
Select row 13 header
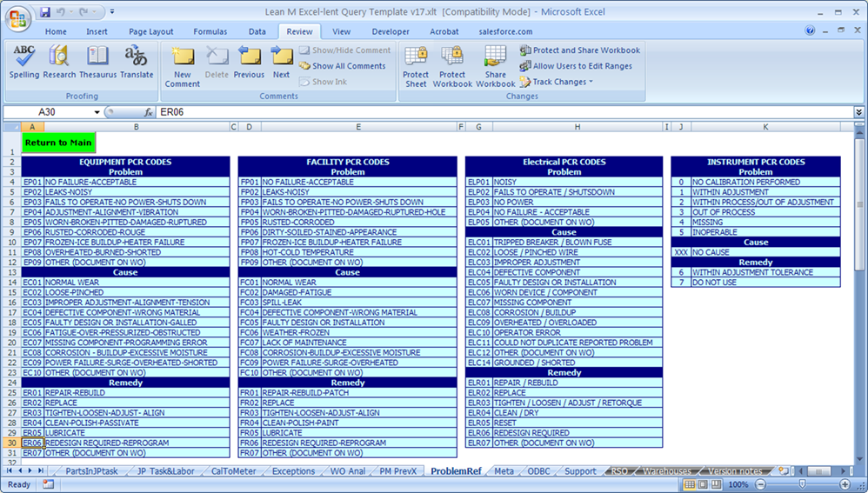pyautogui.click(x=12, y=272)
